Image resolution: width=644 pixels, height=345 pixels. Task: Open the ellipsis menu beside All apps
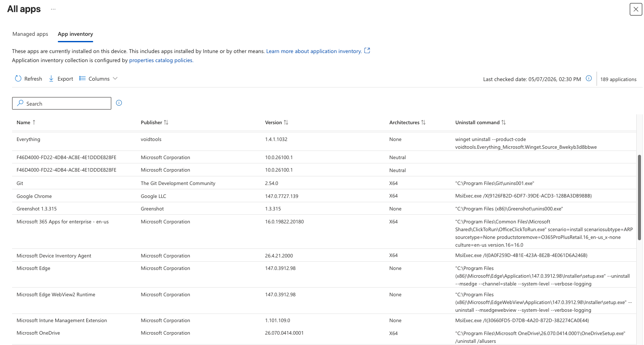click(x=53, y=9)
